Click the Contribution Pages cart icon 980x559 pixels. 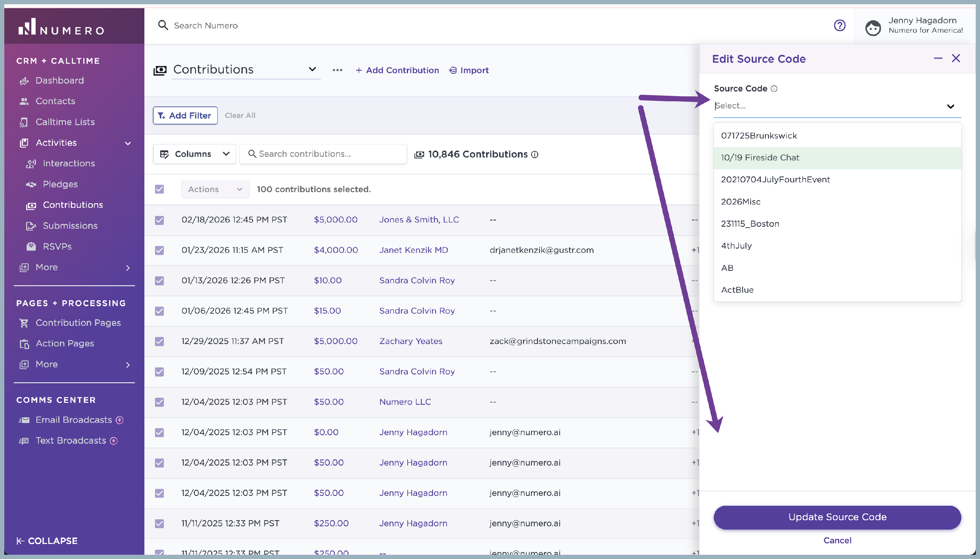pyautogui.click(x=24, y=323)
